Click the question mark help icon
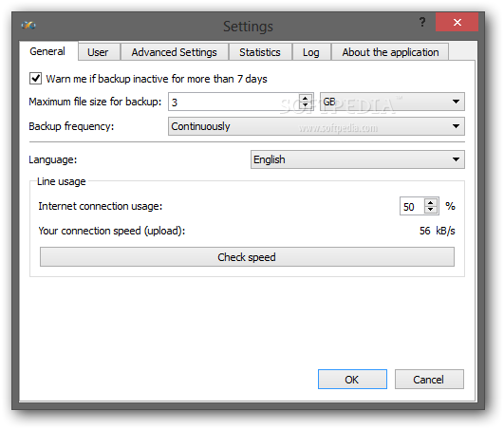 (422, 22)
